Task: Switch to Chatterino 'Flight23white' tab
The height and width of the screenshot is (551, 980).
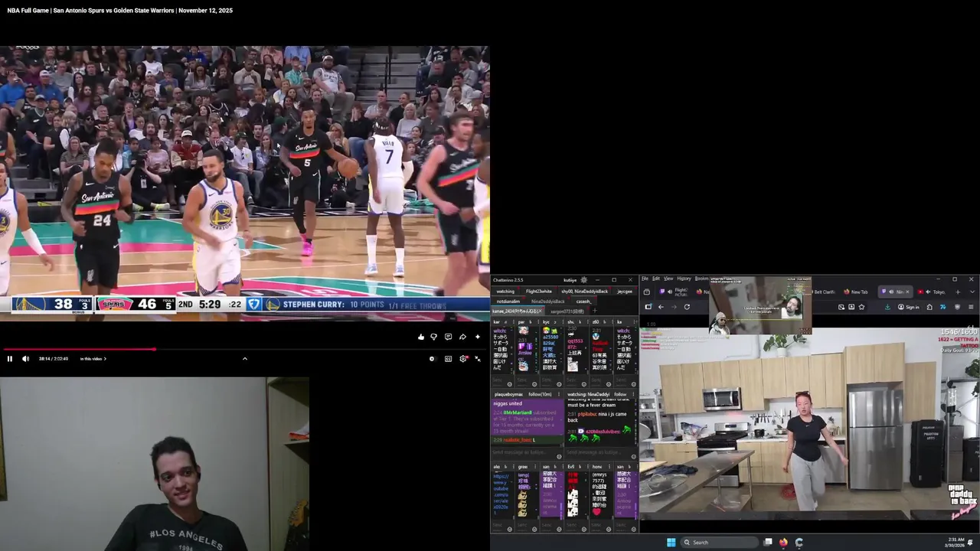Action: pyautogui.click(x=539, y=292)
